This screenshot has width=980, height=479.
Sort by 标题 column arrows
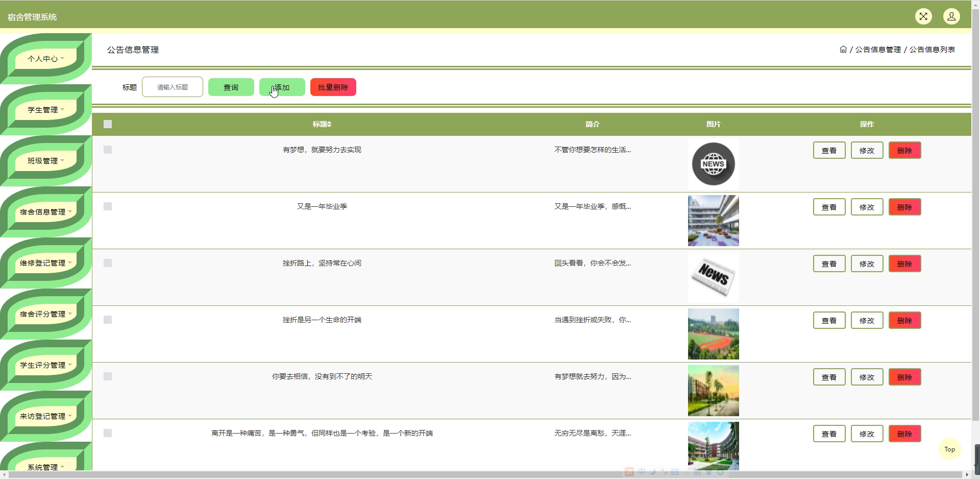[329, 124]
